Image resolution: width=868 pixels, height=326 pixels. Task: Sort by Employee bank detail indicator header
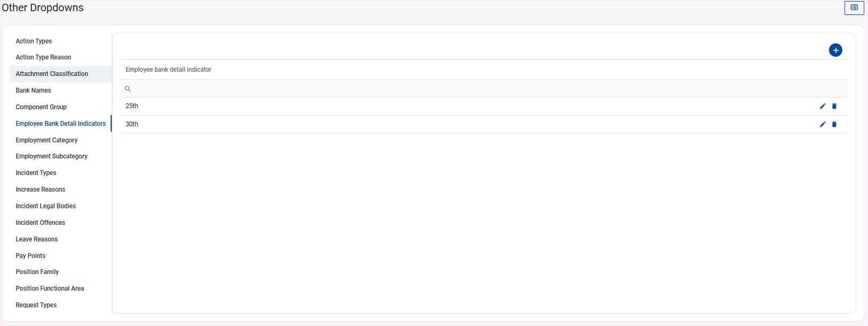[x=168, y=70]
